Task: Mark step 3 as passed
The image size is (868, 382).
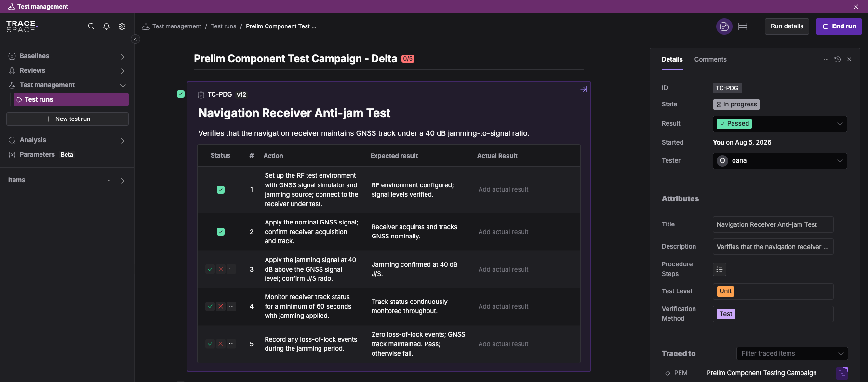Action: pyautogui.click(x=210, y=269)
